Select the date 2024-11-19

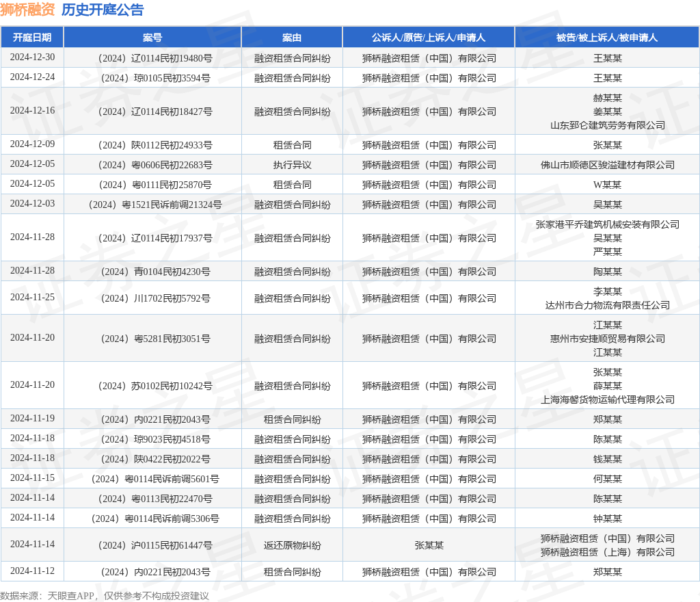[32, 418]
